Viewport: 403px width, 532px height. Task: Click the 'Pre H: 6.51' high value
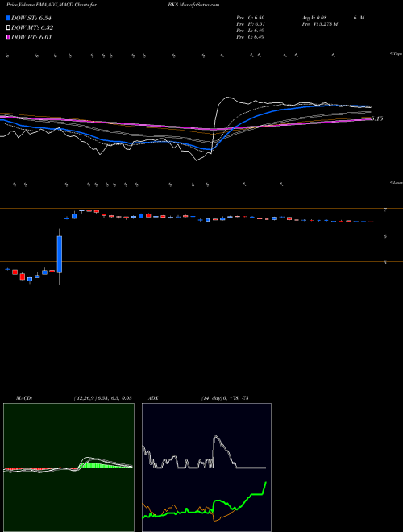(x=251, y=24)
